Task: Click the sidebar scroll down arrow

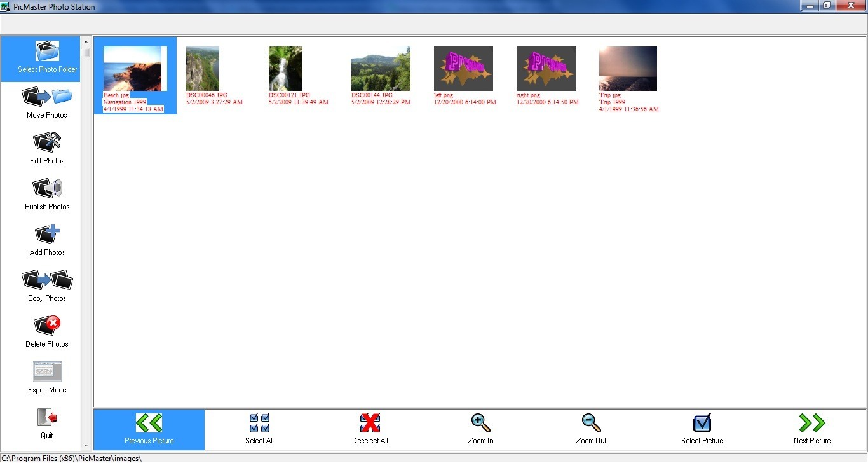Action: (86, 446)
